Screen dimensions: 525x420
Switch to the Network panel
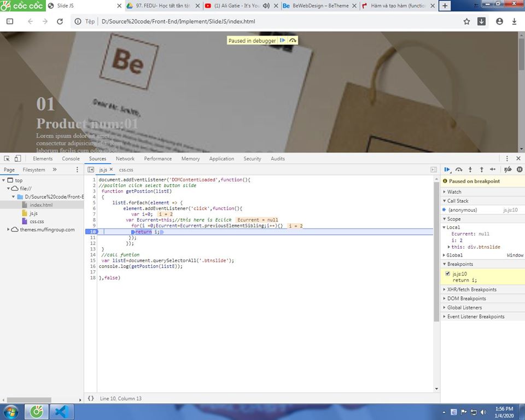click(x=125, y=158)
